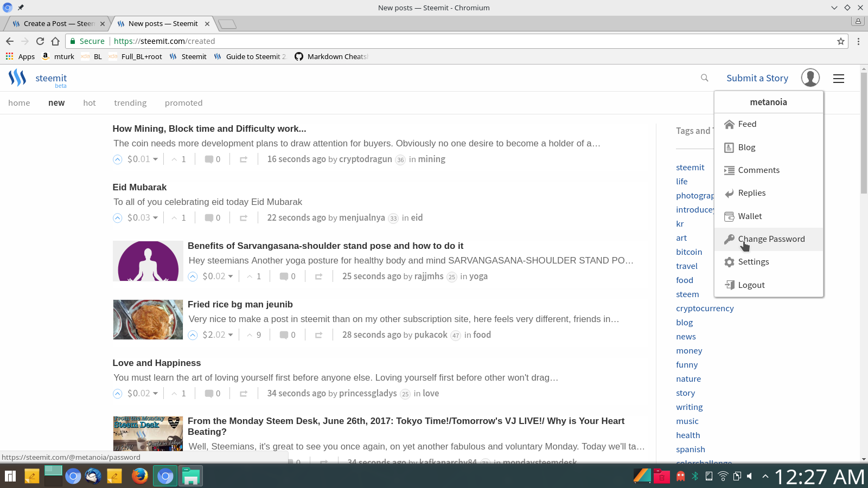Click the browser home icon
Image resolution: width=868 pixels, height=488 pixels.
55,41
